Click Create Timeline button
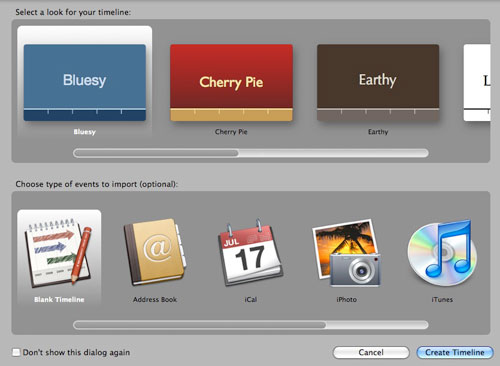The width and height of the screenshot is (500, 366). pos(455,352)
